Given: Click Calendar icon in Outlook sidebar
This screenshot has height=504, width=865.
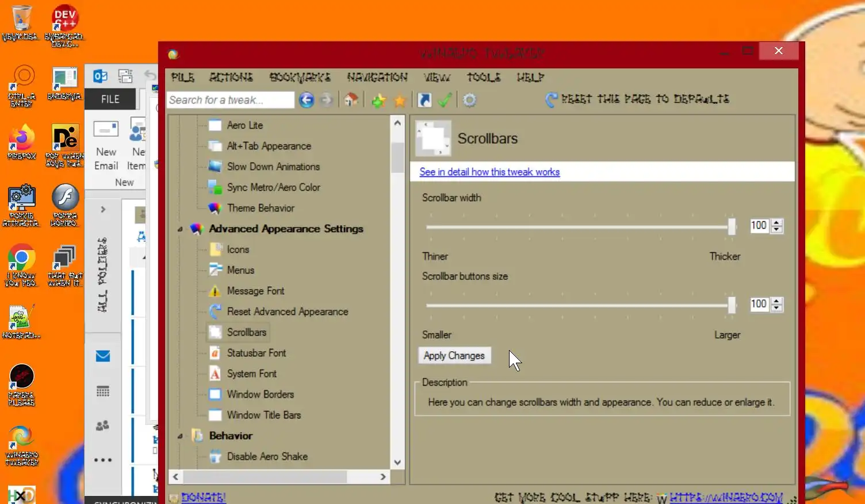Looking at the screenshot, I should point(103,391).
